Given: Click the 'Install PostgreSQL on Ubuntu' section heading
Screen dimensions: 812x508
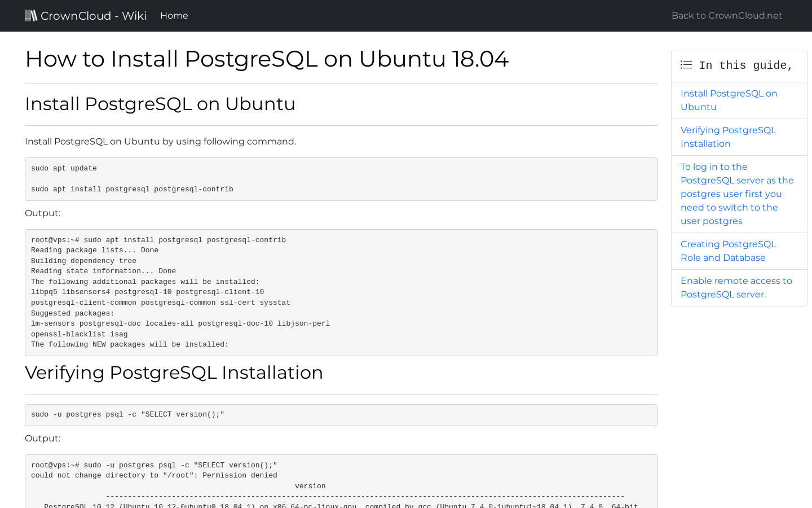Looking at the screenshot, I should click(x=160, y=104).
